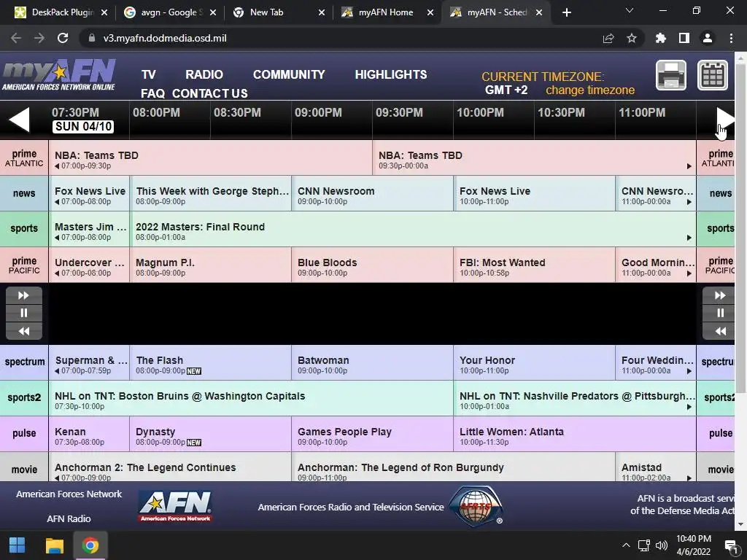This screenshot has width=747, height=560.
Task: Open the tab search chevron
Action: tap(630, 10)
